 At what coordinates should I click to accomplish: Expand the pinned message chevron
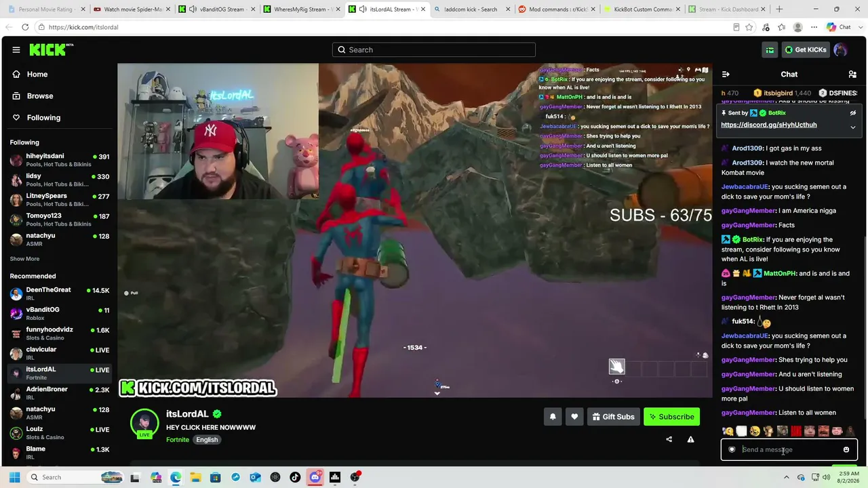click(853, 127)
